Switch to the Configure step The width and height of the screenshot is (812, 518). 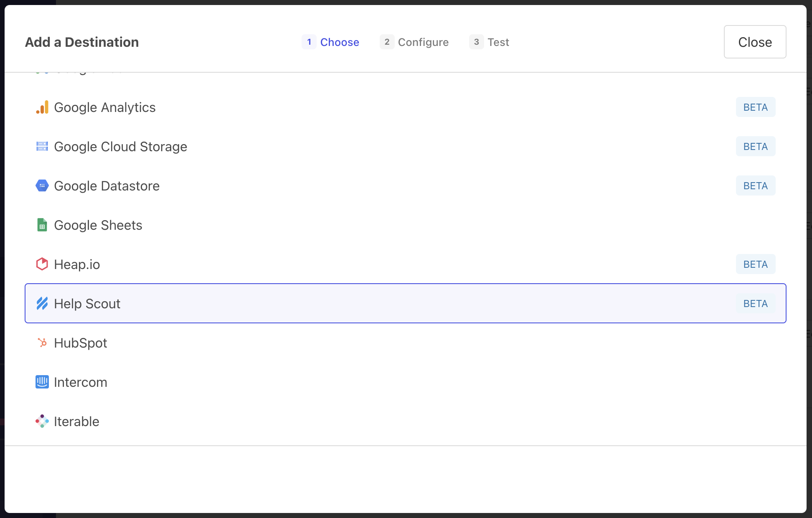tap(414, 42)
